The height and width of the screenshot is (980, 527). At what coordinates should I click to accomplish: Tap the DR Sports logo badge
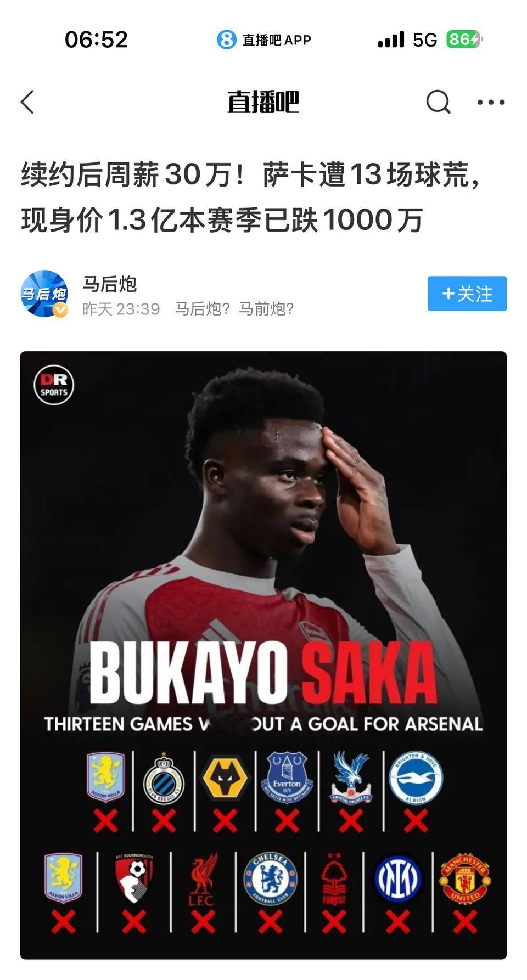click(54, 385)
